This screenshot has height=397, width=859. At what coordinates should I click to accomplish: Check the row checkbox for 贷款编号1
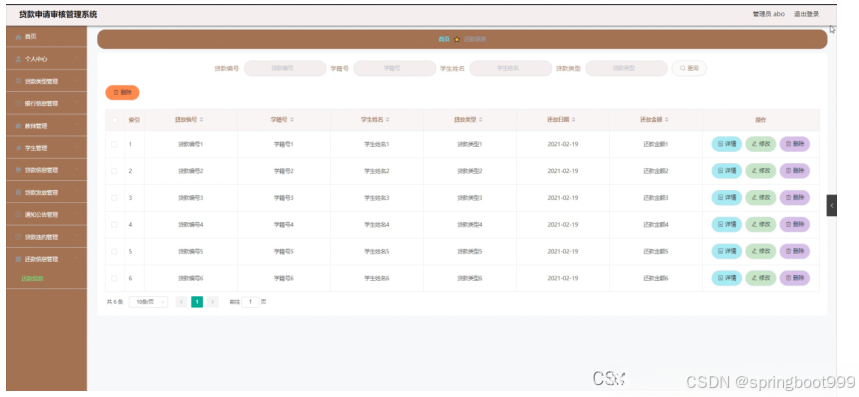[114, 145]
